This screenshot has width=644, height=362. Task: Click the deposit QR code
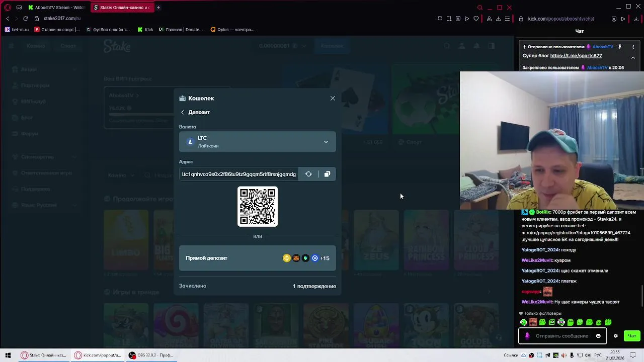[258, 207]
